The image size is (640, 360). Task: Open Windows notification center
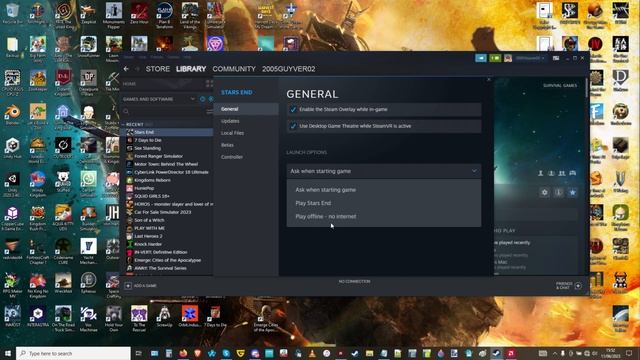click(629, 353)
